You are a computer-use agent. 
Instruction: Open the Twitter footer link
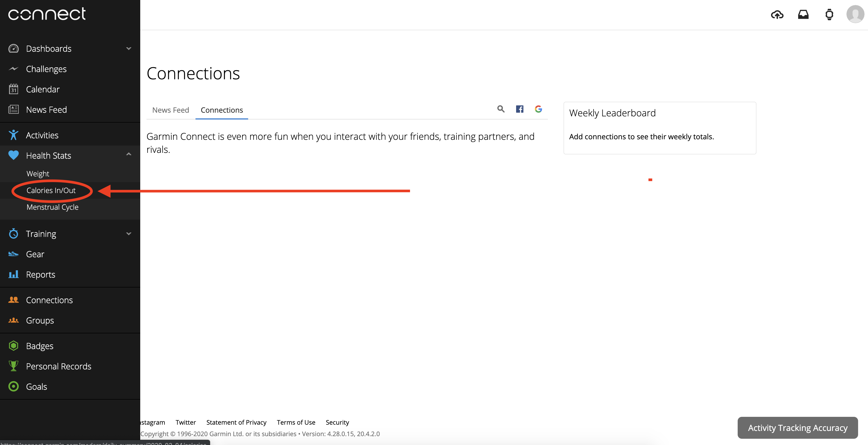pyautogui.click(x=186, y=422)
